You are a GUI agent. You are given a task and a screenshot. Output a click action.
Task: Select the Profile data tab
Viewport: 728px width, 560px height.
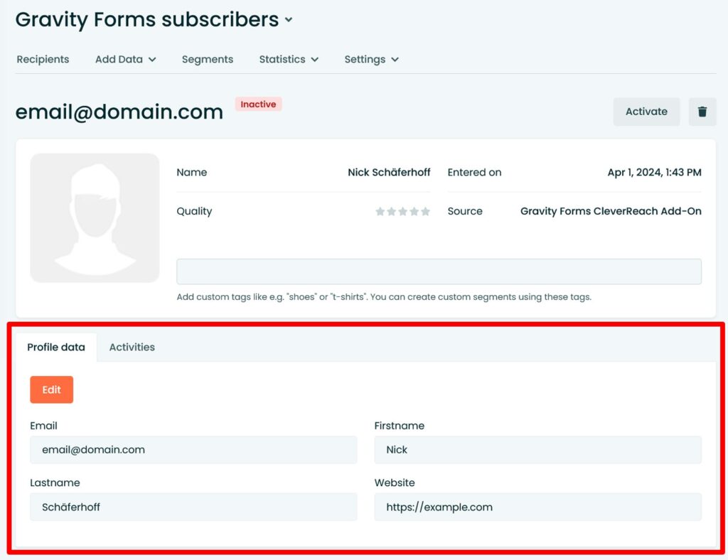56,347
